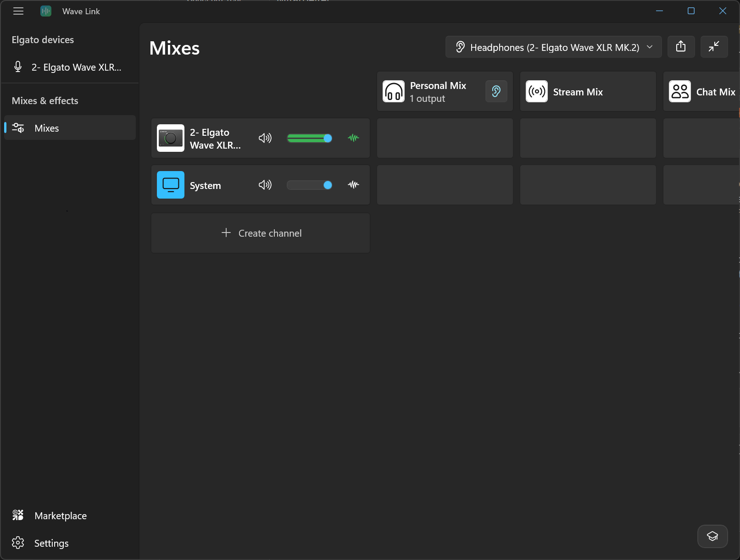Viewport: 740px width, 560px height.
Task: Open Settings from the sidebar
Action: pos(70,543)
